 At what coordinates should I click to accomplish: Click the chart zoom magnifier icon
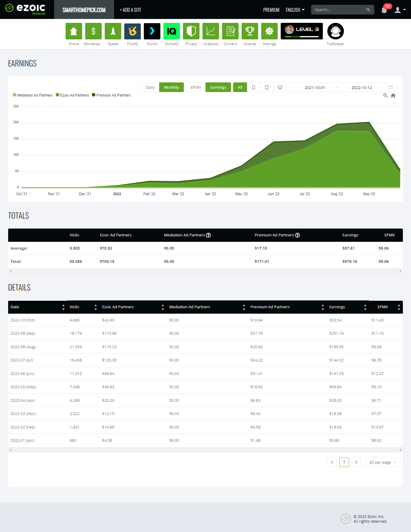[x=385, y=96]
